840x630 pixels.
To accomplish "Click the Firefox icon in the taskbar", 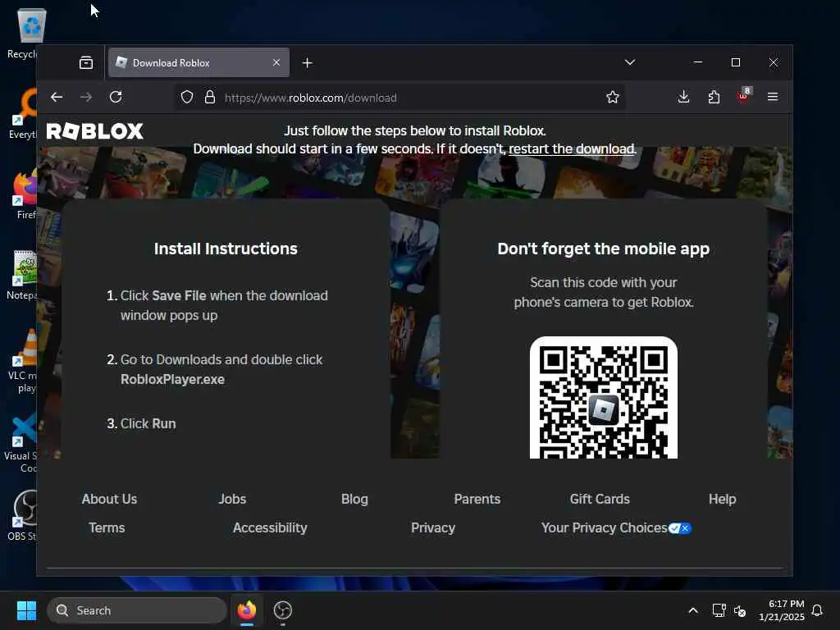I will (x=247, y=610).
